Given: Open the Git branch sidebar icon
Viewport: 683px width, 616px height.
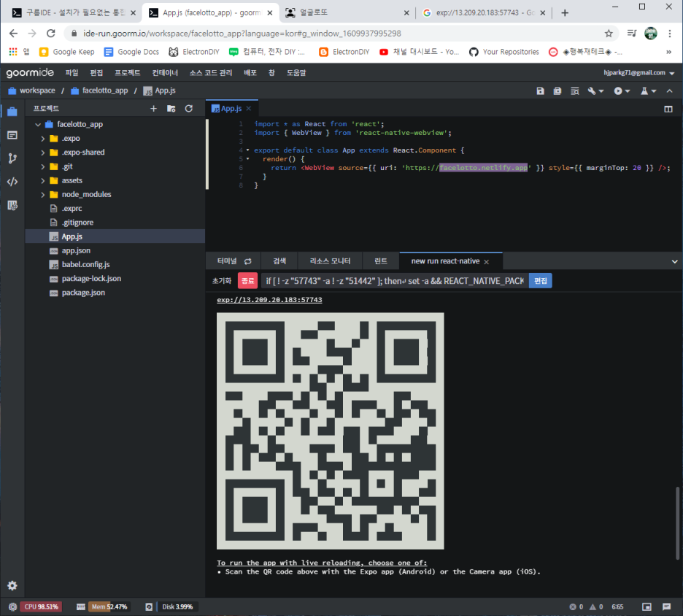Looking at the screenshot, I should pos(12,158).
